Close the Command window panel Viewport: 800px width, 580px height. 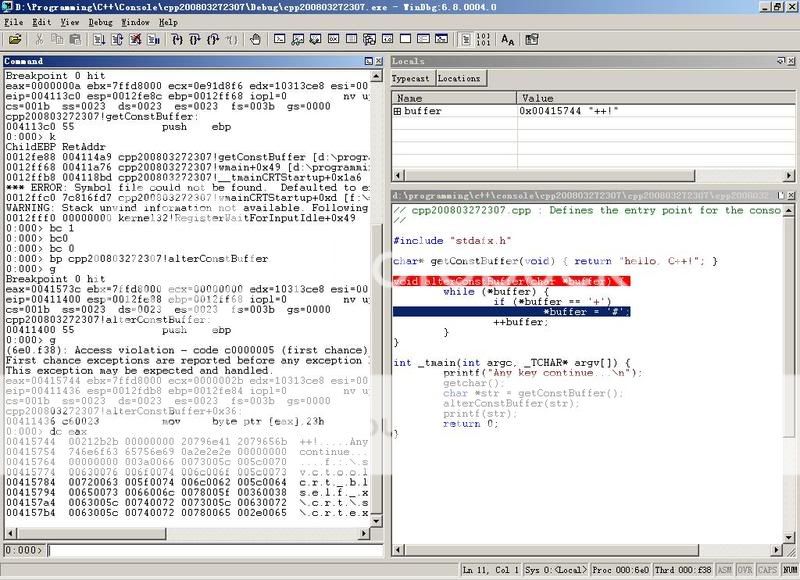379,61
